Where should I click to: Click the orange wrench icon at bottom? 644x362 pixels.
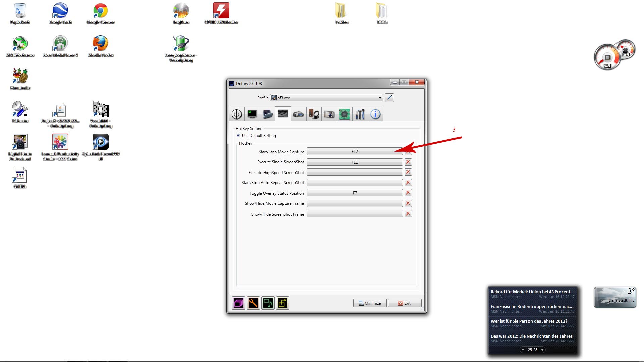coord(253,303)
